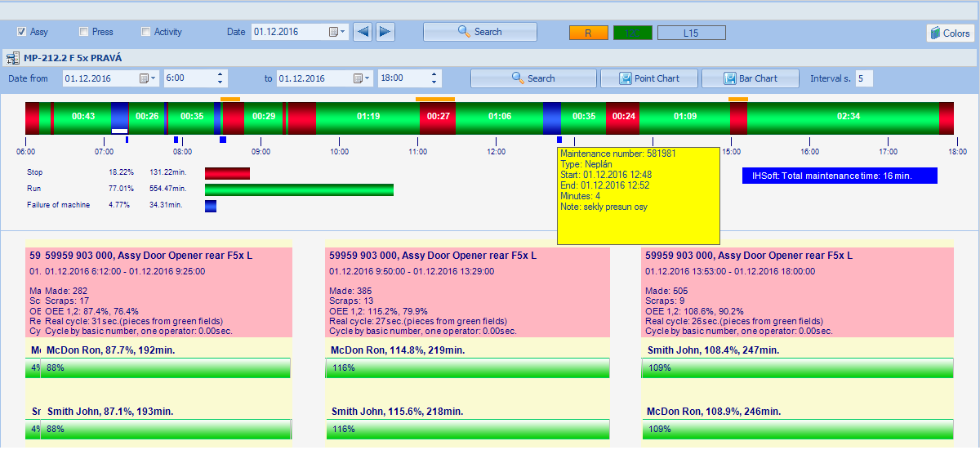980x450 pixels.
Task: Select the orange R status box
Action: tap(589, 33)
